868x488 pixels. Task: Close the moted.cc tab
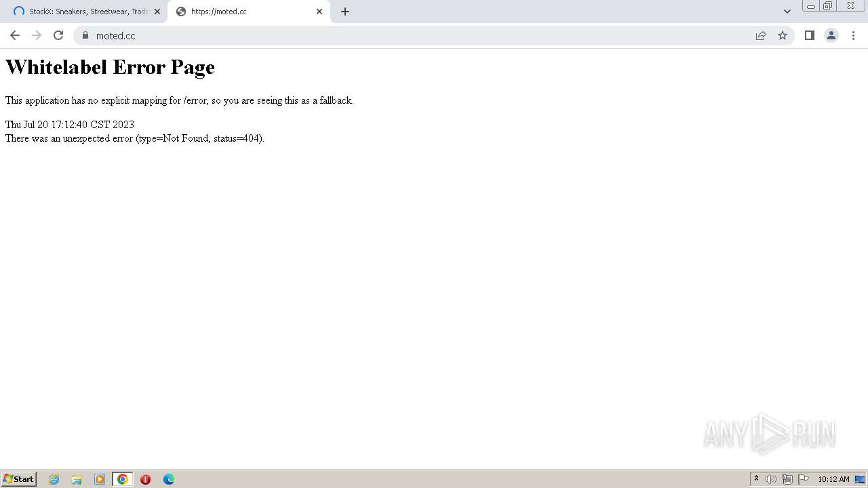(319, 12)
